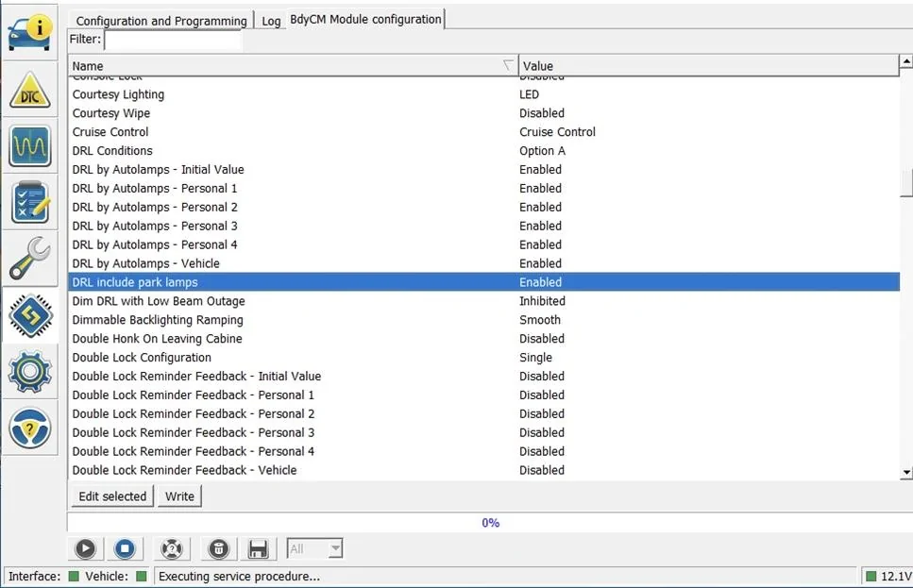Select Double Lock Reminder Feedback - Personal 4

[483, 451]
